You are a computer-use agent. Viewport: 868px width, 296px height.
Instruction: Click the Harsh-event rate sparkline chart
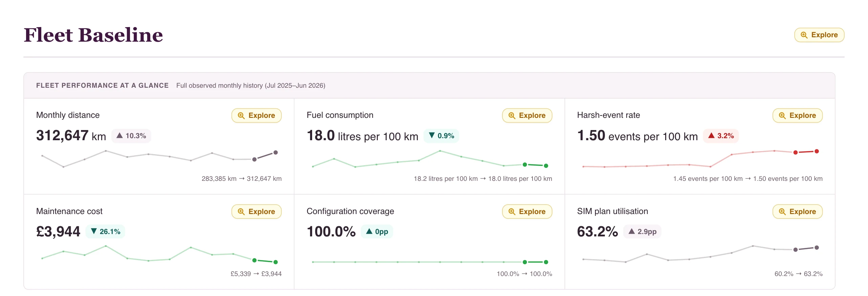click(x=700, y=159)
